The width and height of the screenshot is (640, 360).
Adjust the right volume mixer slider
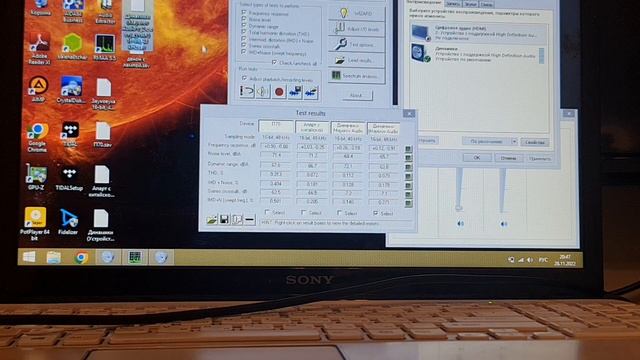click(x=502, y=189)
